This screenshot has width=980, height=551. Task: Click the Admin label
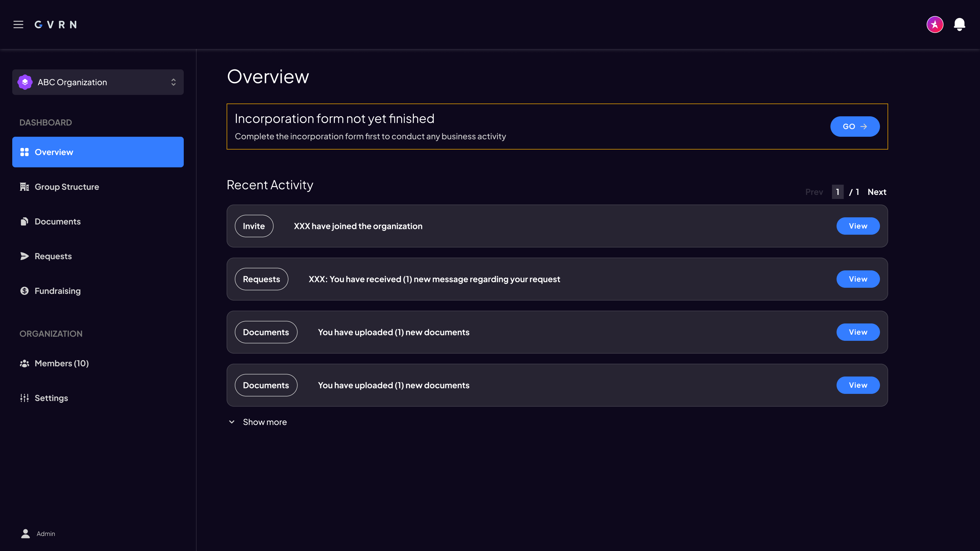click(46, 534)
